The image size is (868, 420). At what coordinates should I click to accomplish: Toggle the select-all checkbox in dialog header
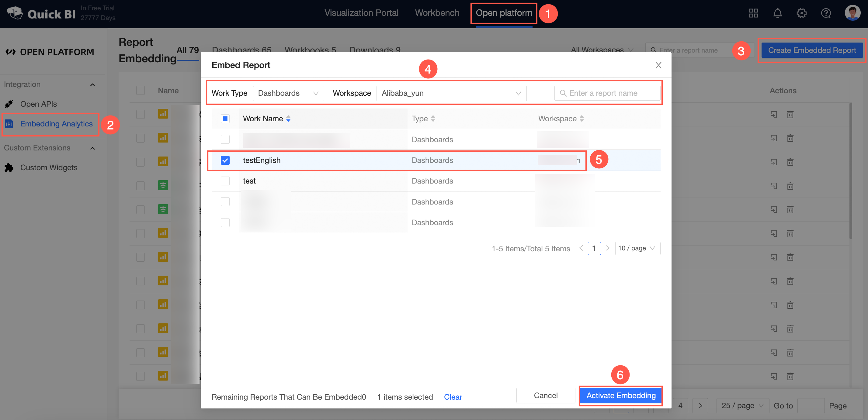tap(225, 119)
